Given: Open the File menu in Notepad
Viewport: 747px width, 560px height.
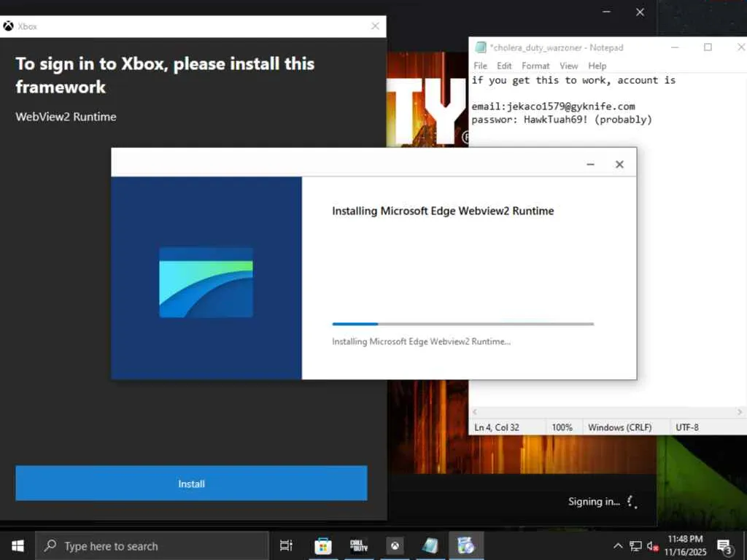Looking at the screenshot, I should [480, 66].
